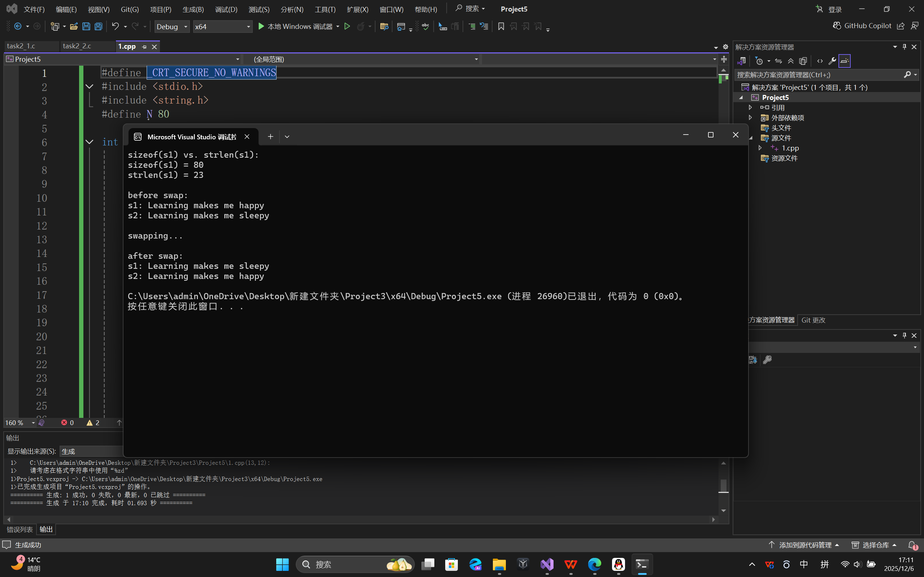Image resolution: width=924 pixels, height=577 pixels.
Task: Toggle the pin on the 1.cpp tab
Action: pyautogui.click(x=144, y=47)
